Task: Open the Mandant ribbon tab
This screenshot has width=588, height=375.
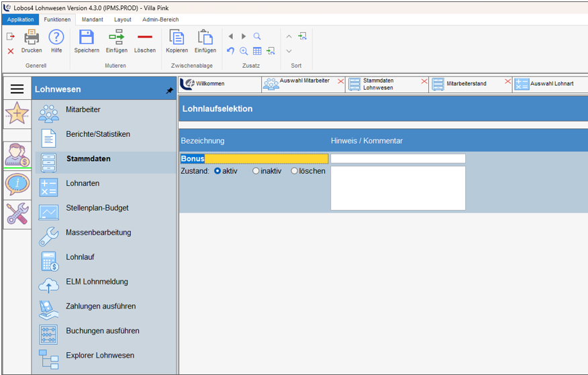Action: [92, 19]
